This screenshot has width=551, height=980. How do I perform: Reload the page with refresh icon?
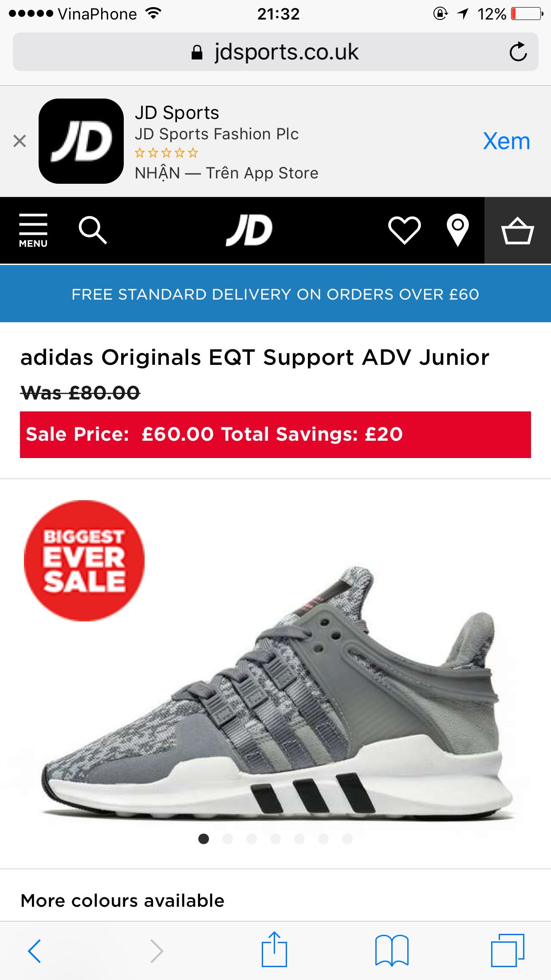point(518,52)
